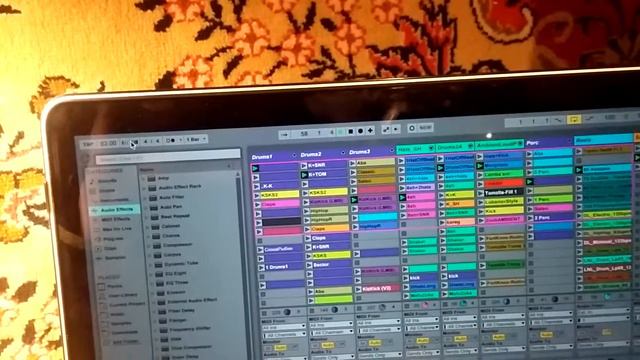Click the Tap tempo button
640x360 pixels.
pos(87,144)
